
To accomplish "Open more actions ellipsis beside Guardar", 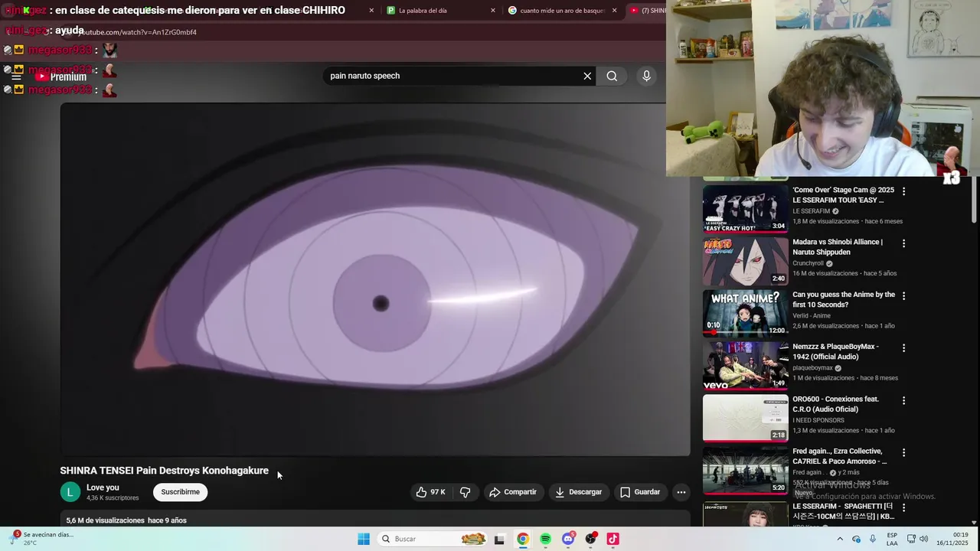I will point(681,492).
